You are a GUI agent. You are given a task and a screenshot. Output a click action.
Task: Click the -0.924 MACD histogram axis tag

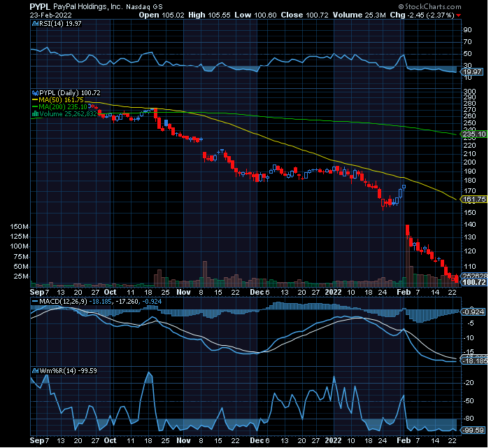point(473,312)
